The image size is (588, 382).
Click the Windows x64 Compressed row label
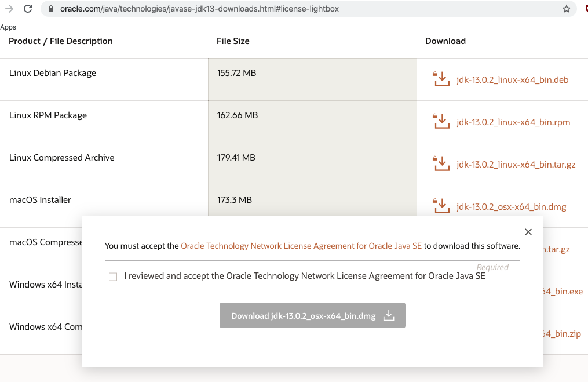point(45,327)
